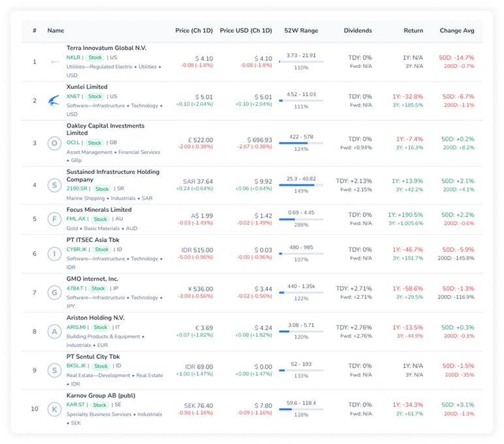This screenshot has height=444, width=504.
Task: Click the 52W range bar for Sustained Infrastructure
Action: [x=301, y=185]
